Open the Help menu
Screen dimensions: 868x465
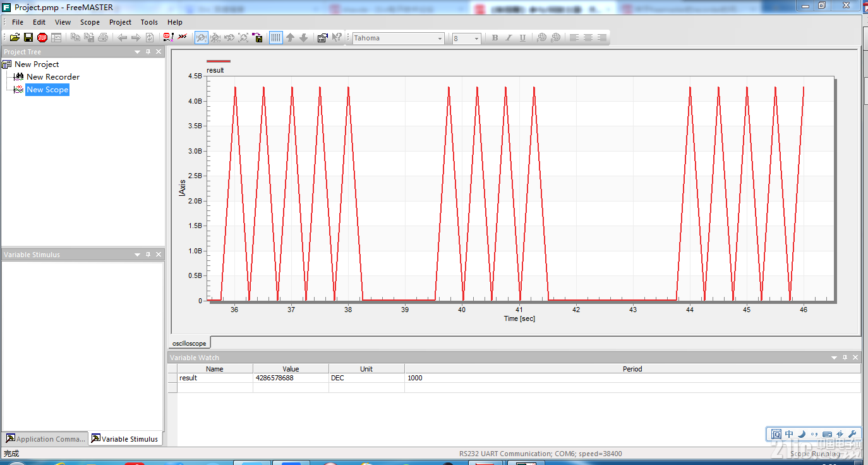[175, 22]
